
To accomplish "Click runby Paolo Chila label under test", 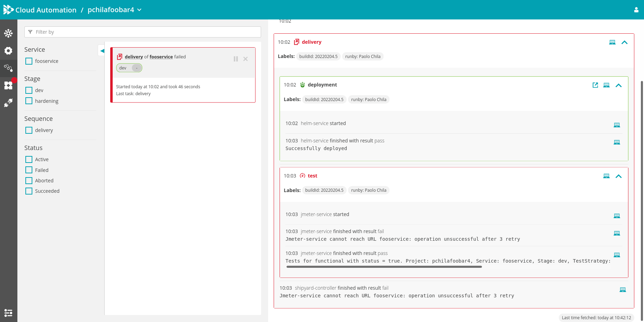I will point(369,190).
